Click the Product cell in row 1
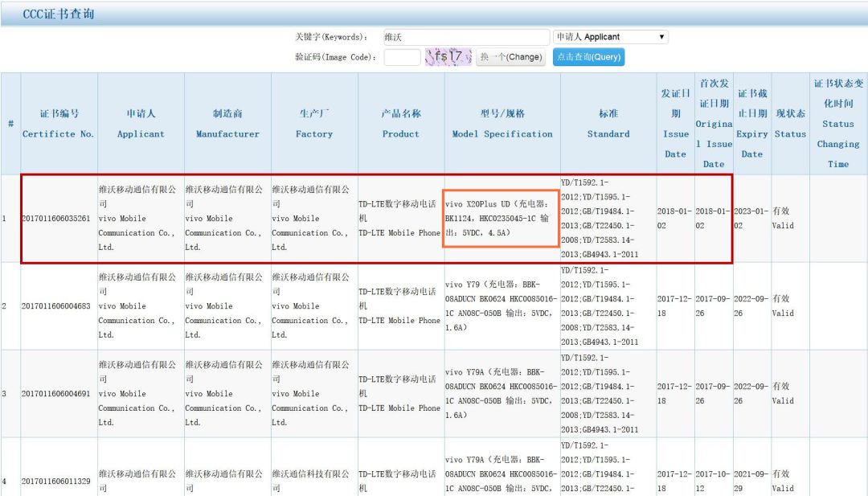This screenshot has height=496, width=868. (x=401, y=218)
